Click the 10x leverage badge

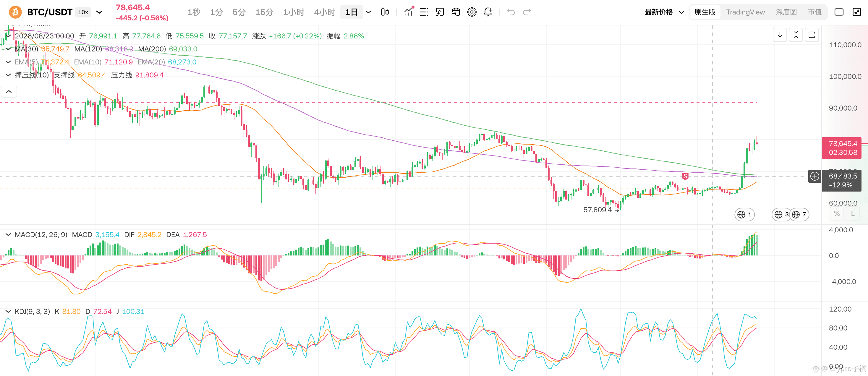pyautogui.click(x=83, y=12)
